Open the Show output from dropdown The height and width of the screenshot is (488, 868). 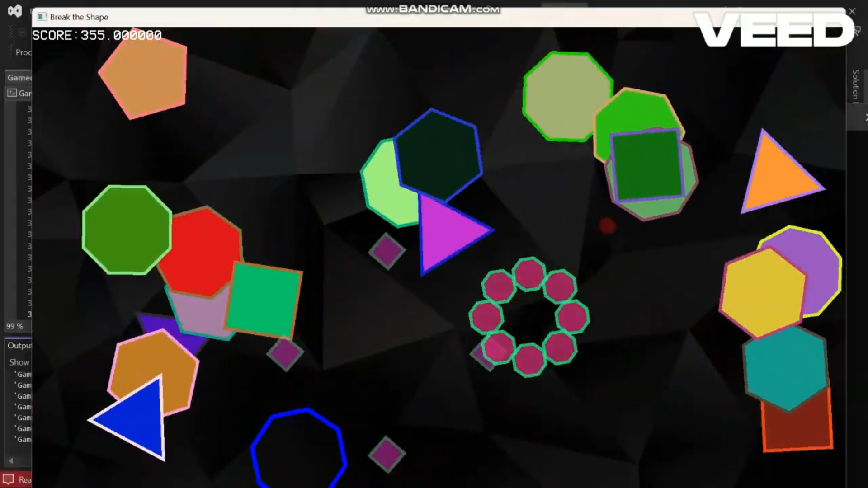[x=19, y=362]
